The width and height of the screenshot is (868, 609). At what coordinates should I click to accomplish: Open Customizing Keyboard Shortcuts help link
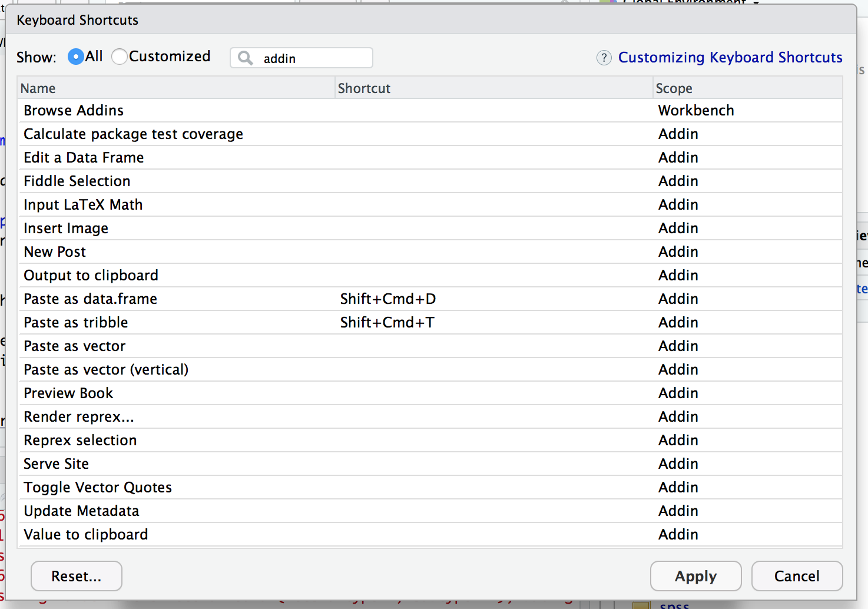[730, 58]
